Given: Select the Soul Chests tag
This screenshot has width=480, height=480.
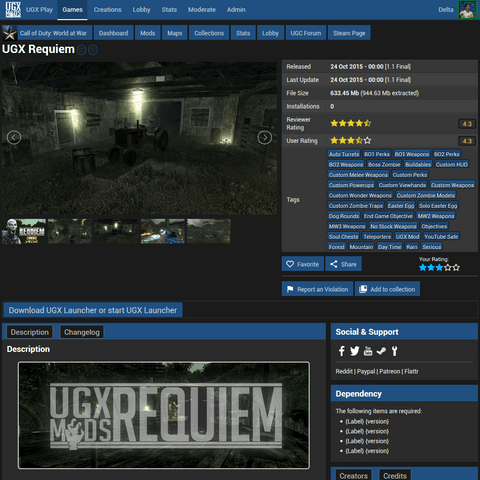Looking at the screenshot, I should [343, 236].
